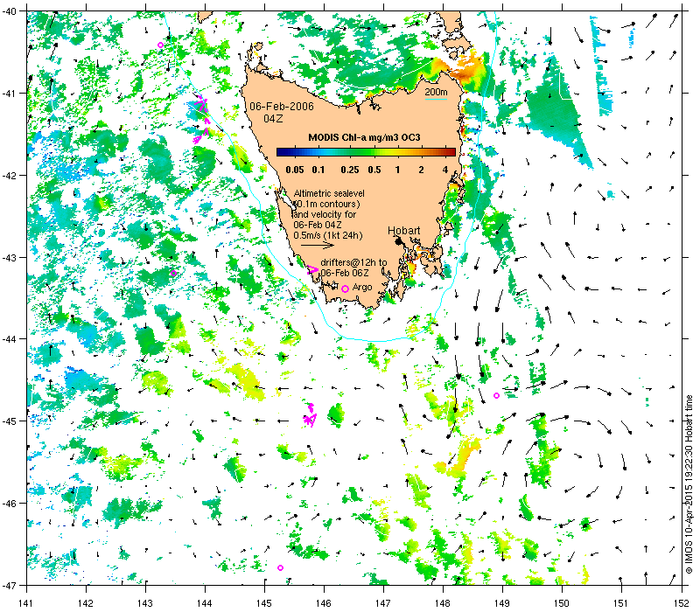The height and width of the screenshot is (612, 700).
Task: Select Argo float marker near 143.5E 43.2S
Action: click(x=173, y=273)
